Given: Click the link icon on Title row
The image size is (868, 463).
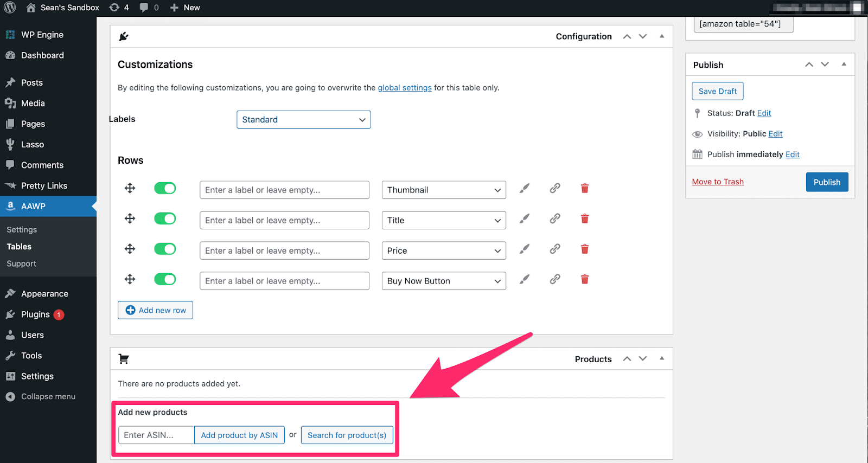Looking at the screenshot, I should (554, 218).
